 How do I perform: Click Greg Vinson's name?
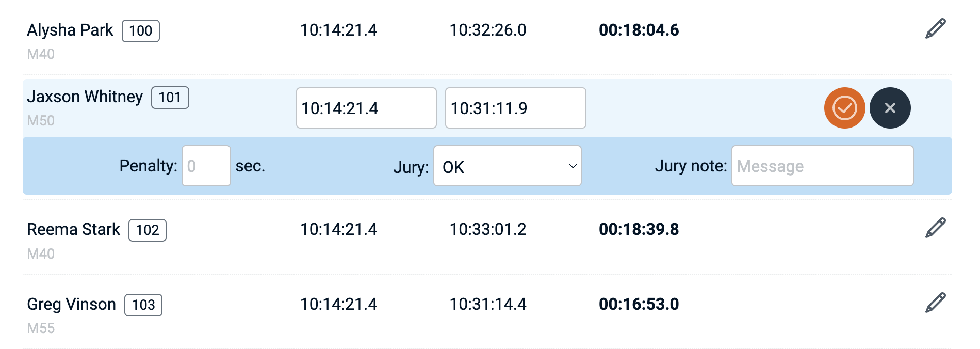[x=71, y=304]
